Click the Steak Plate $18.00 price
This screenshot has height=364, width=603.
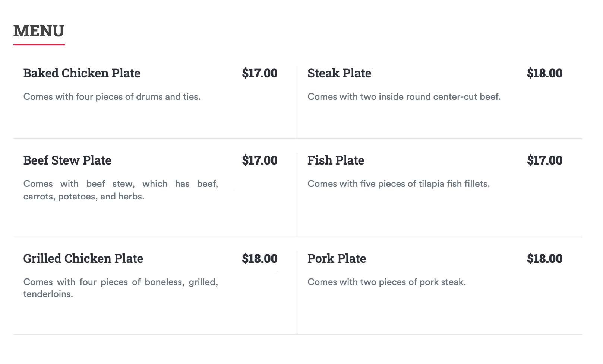(x=544, y=73)
